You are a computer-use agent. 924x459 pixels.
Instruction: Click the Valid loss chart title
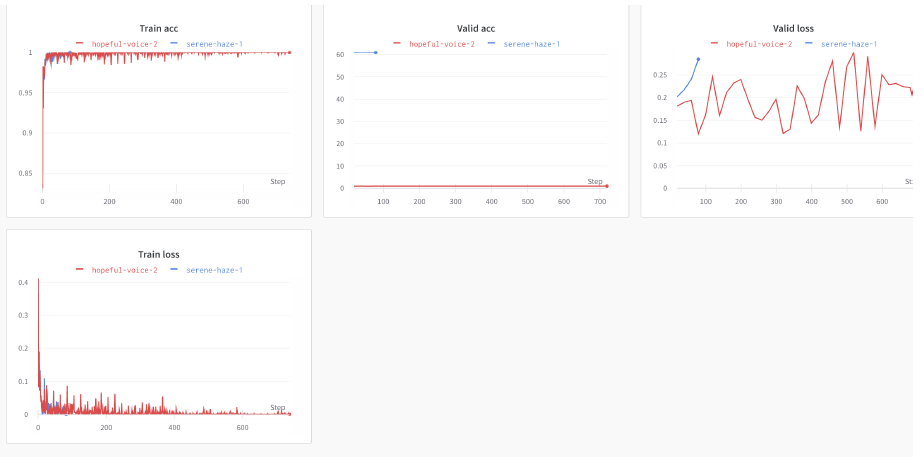793,28
